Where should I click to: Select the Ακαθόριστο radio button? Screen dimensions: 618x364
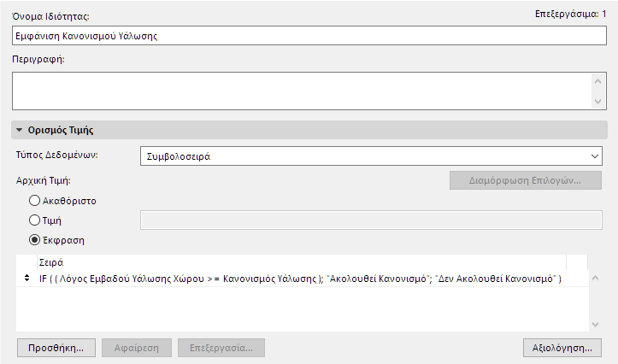(35, 201)
